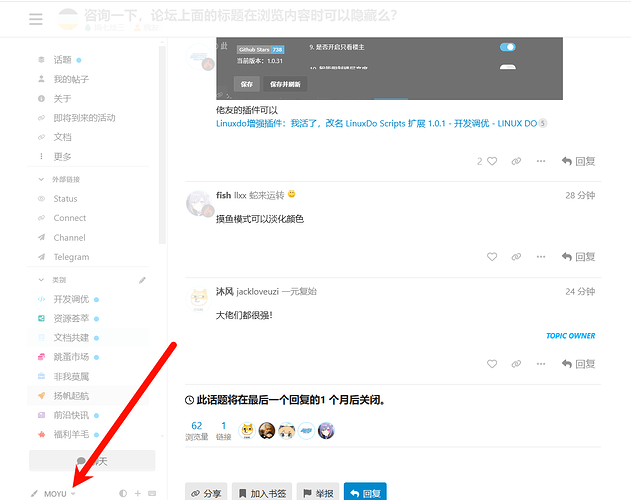Click 保存并刷新 in screenshot image
Image resolution: width=631 pixels, height=500 pixels.
(285, 84)
